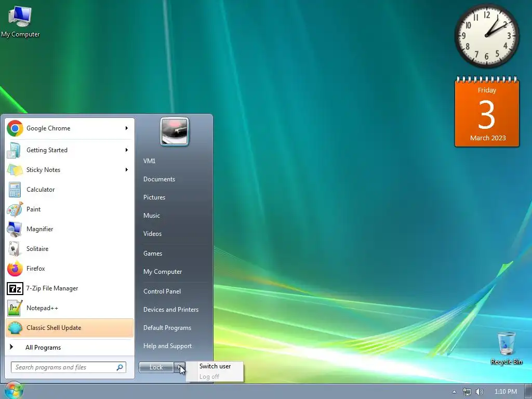
Task: Open My Computer in Start menu right pane
Action: click(x=163, y=272)
